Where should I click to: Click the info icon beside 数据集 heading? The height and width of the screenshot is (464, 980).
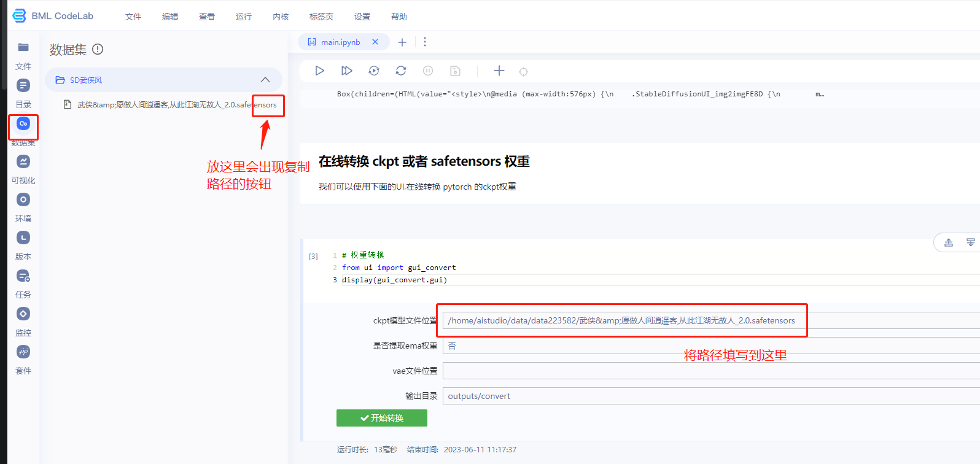98,49
